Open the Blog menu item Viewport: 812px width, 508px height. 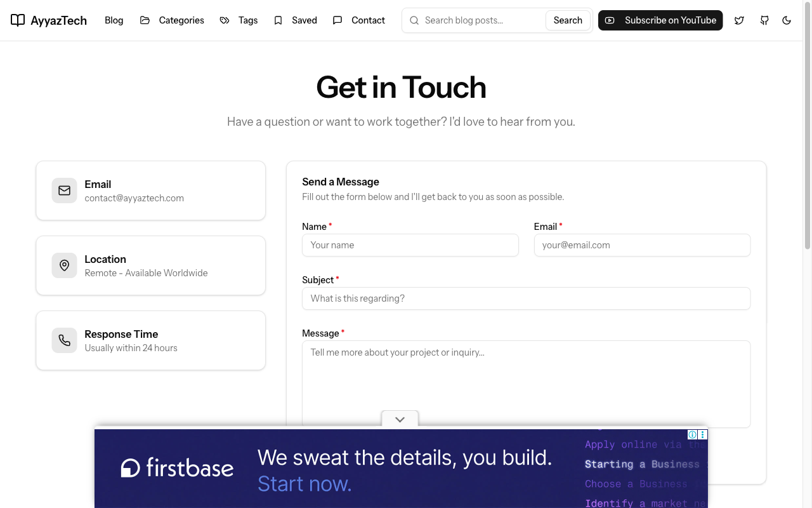(x=114, y=20)
